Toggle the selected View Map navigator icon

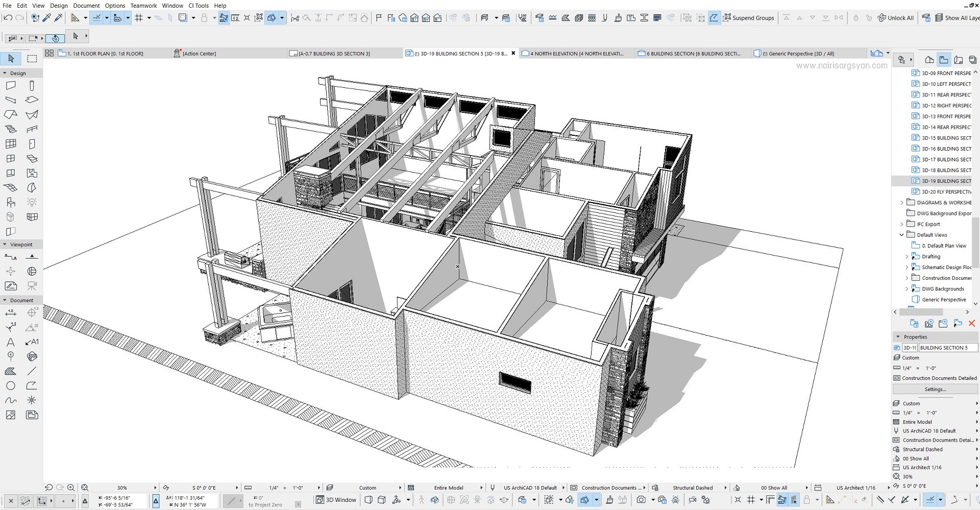tap(944, 60)
